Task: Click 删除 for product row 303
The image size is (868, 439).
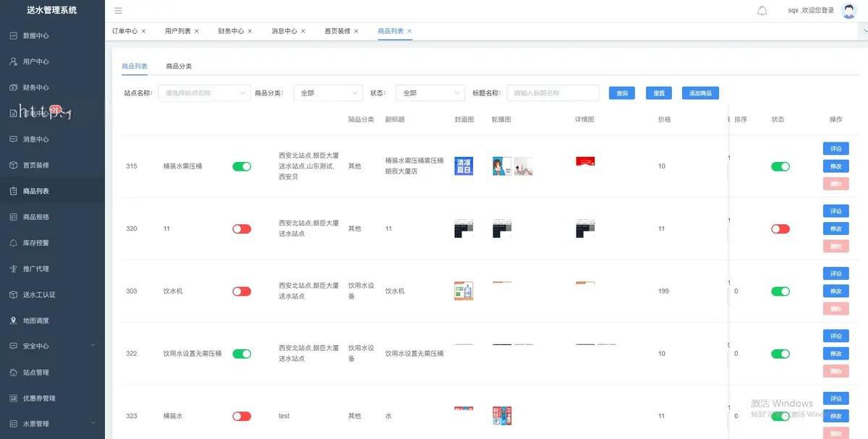Action: 835,309
